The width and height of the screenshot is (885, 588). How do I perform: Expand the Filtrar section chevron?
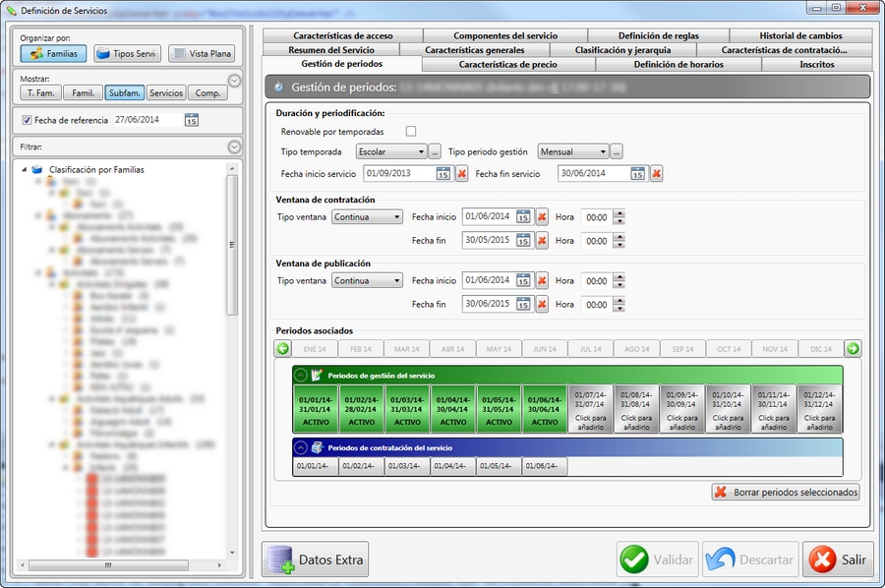click(x=234, y=147)
